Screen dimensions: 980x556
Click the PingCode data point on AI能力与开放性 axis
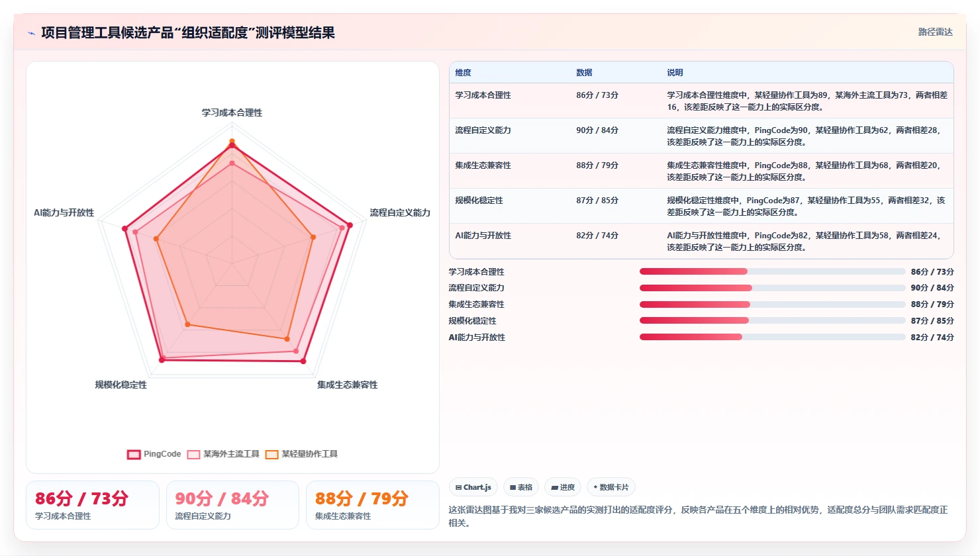pyautogui.click(x=124, y=229)
